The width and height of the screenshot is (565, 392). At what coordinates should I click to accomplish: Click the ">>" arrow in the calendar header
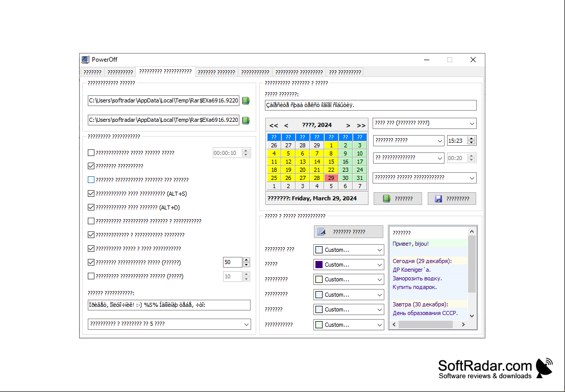pyautogui.click(x=361, y=125)
